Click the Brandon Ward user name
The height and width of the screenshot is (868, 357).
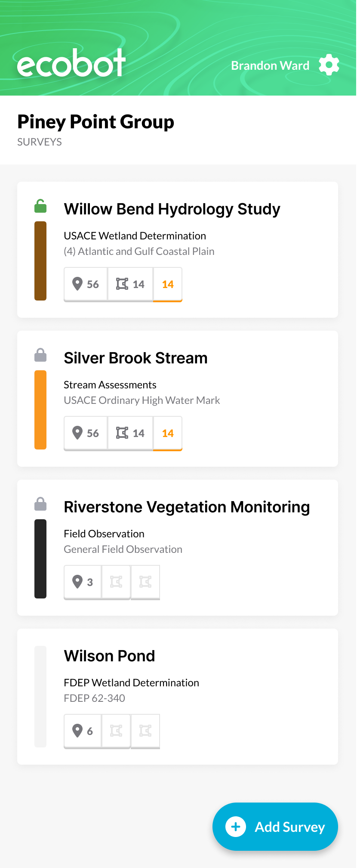(x=270, y=65)
